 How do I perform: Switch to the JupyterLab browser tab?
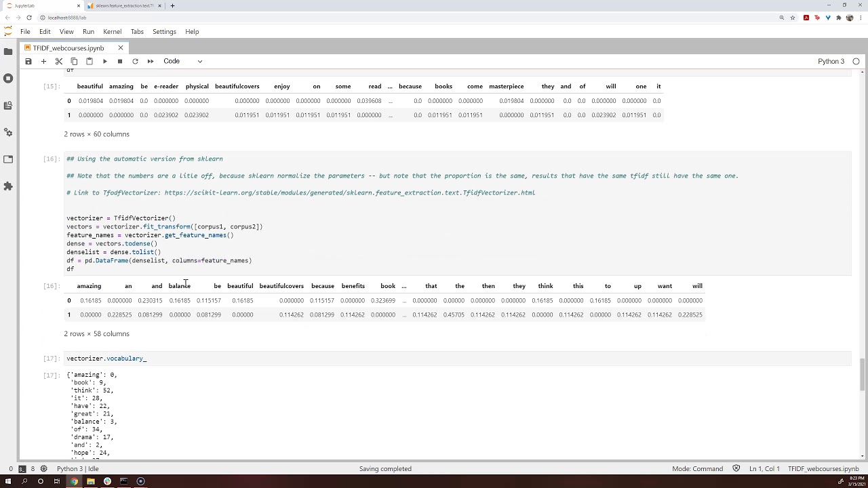(42, 5)
